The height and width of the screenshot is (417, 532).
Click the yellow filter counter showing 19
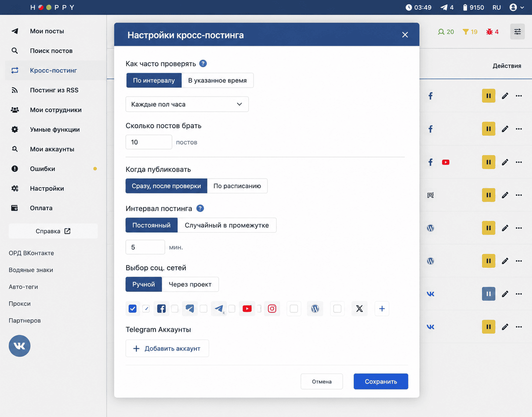pos(470,32)
